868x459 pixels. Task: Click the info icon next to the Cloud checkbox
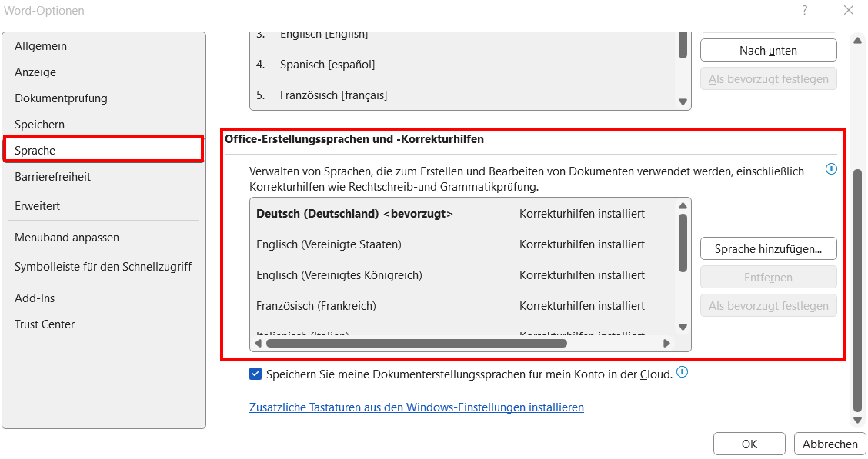[x=683, y=371]
